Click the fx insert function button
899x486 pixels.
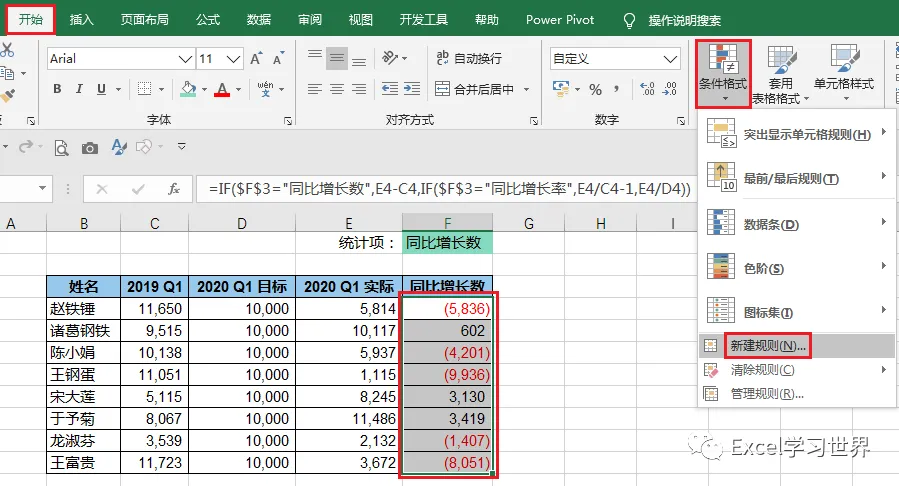click(x=174, y=189)
